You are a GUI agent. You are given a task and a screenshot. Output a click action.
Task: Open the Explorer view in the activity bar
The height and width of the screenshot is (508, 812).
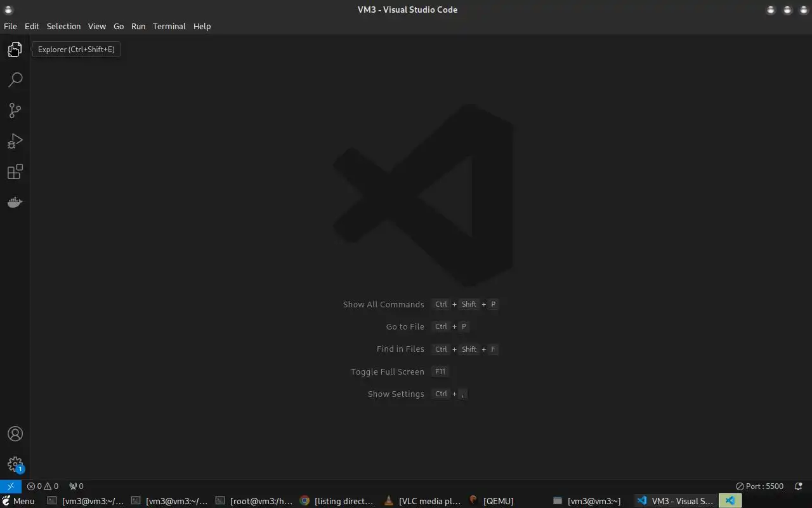15,49
